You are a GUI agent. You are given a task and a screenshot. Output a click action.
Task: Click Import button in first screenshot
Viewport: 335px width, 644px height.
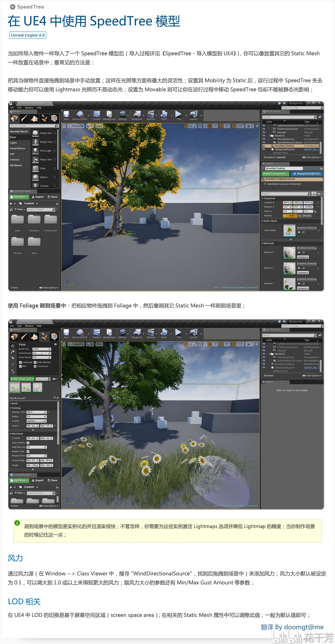pos(38,197)
